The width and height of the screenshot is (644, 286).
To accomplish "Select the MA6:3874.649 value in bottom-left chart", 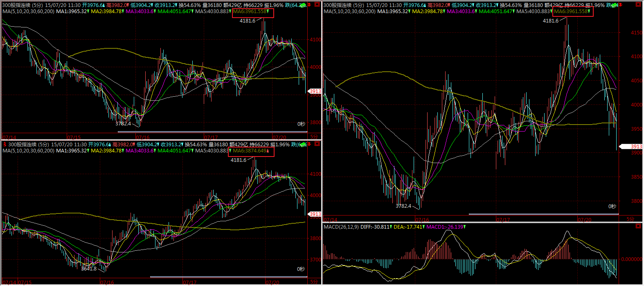I will coord(250,151).
